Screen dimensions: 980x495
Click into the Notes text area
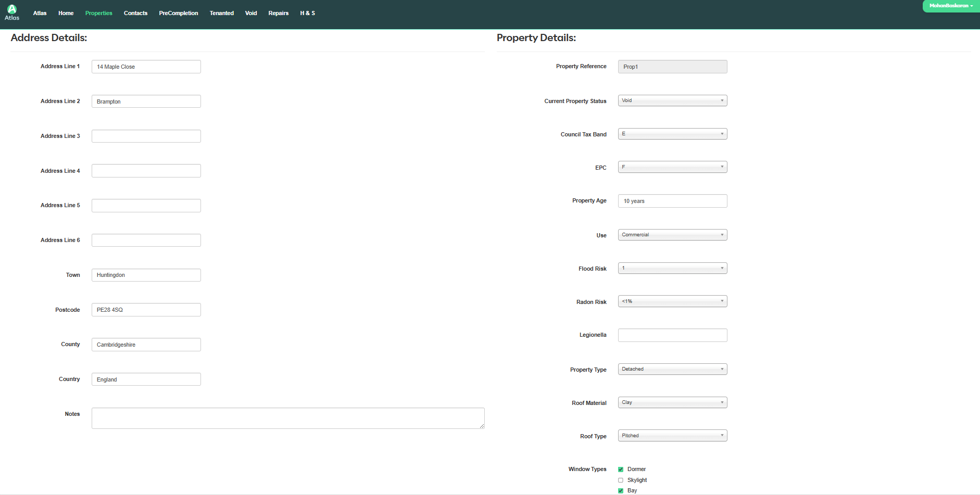287,418
